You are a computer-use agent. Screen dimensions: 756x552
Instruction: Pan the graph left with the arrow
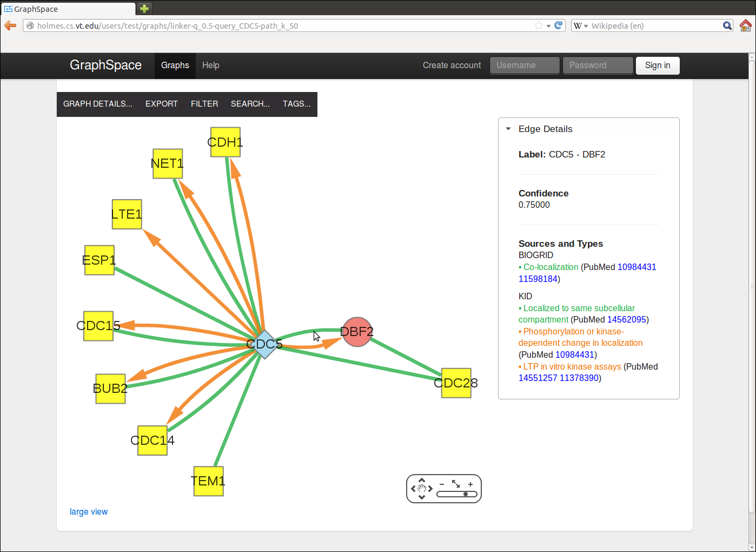413,489
